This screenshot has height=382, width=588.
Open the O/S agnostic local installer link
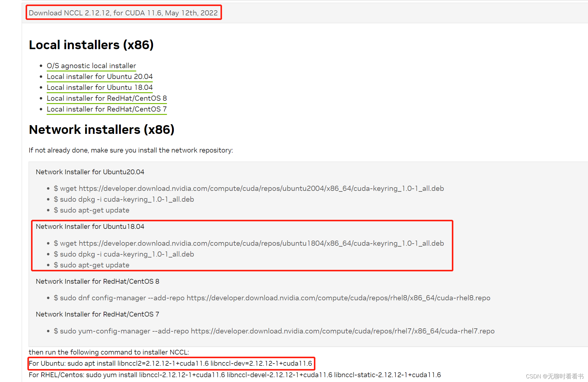[x=91, y=66]
